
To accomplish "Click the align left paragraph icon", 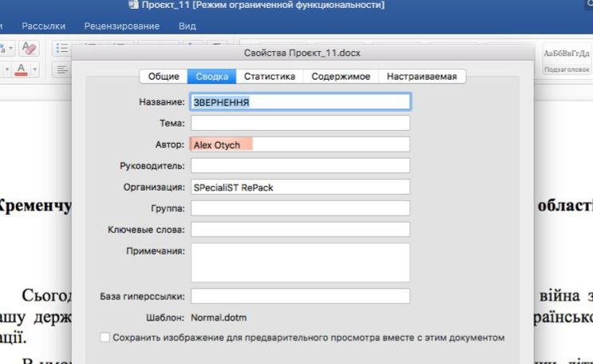I will (62, 69).
